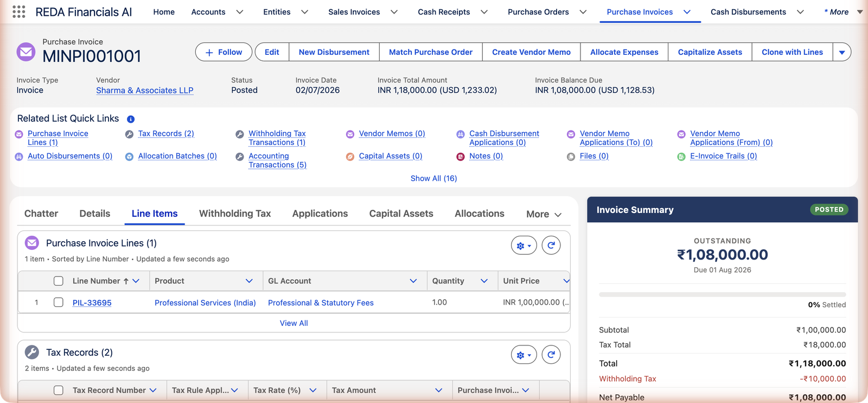Sort by the Line Number column header
The width and height of the screenshot is (868, 403).
click(x=97, y=281)
